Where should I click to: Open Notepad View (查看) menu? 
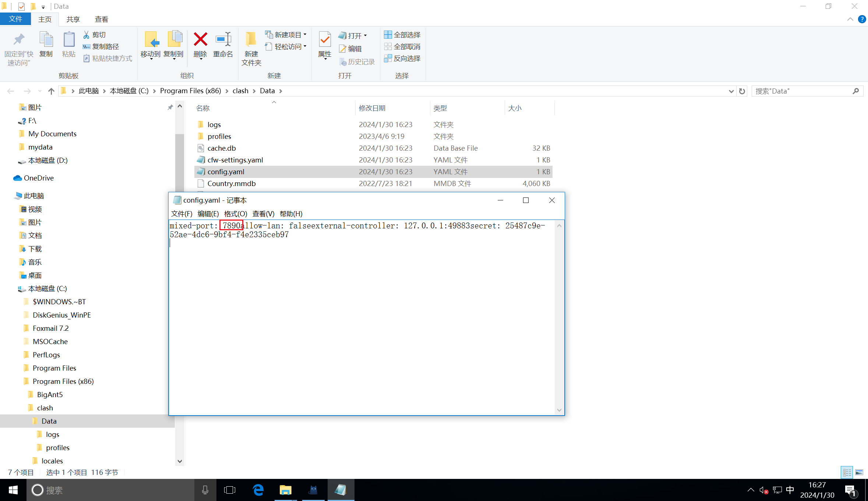pos(263,214)
